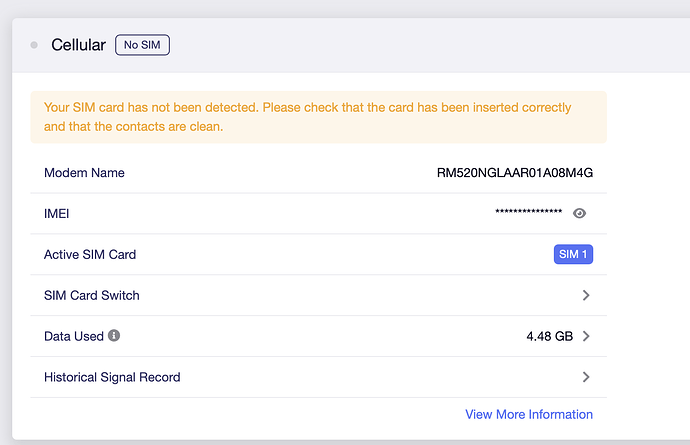The image size is (690, 445).
Task: Reveal the hidden IMEI with eye icon
Action: 579,213
